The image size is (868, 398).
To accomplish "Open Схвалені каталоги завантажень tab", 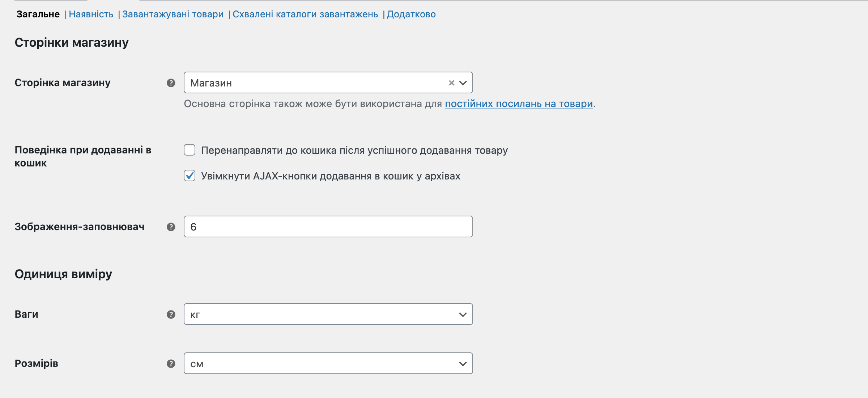I will click(x=305, y=14).
